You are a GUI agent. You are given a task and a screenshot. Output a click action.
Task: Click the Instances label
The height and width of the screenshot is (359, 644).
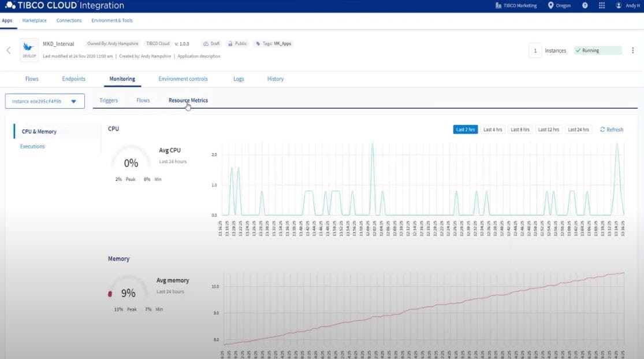click(x=555, y=50)
